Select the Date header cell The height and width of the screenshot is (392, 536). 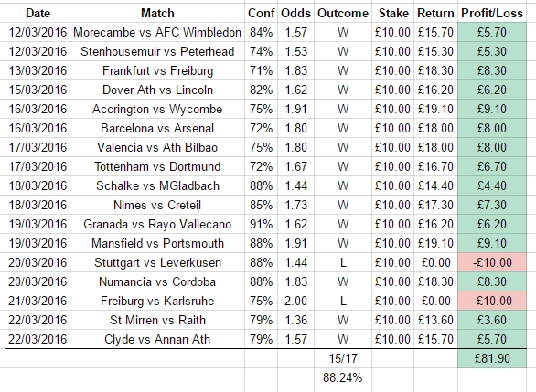[38, 14]
